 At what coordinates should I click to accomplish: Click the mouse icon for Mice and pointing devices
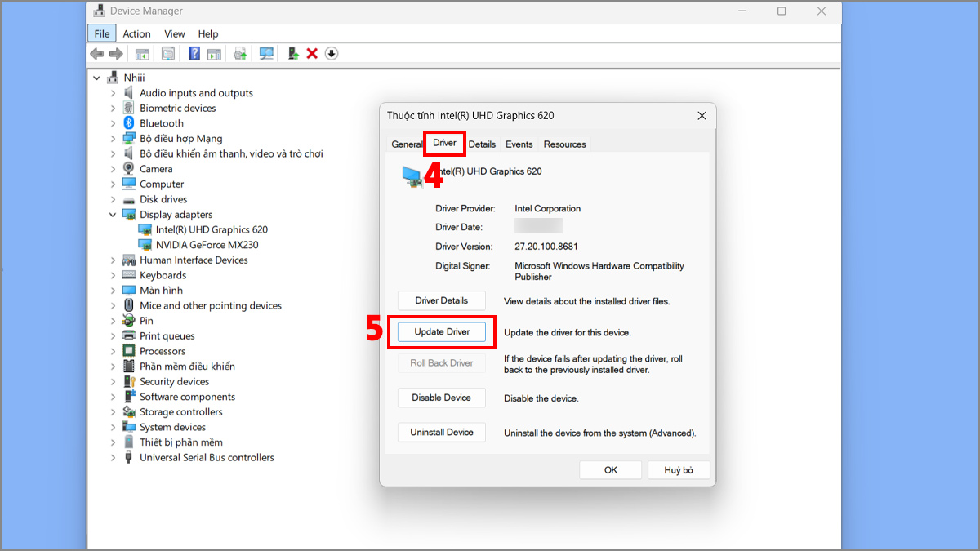coord(129,305)
